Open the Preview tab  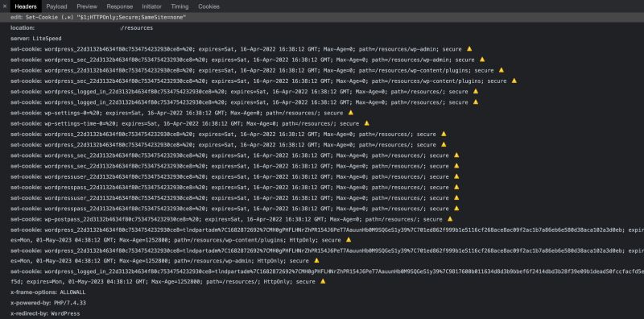[x=87, y=6]
